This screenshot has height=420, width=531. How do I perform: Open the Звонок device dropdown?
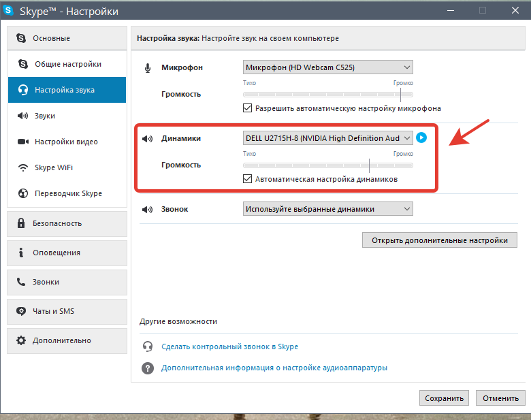coord(328,209)
